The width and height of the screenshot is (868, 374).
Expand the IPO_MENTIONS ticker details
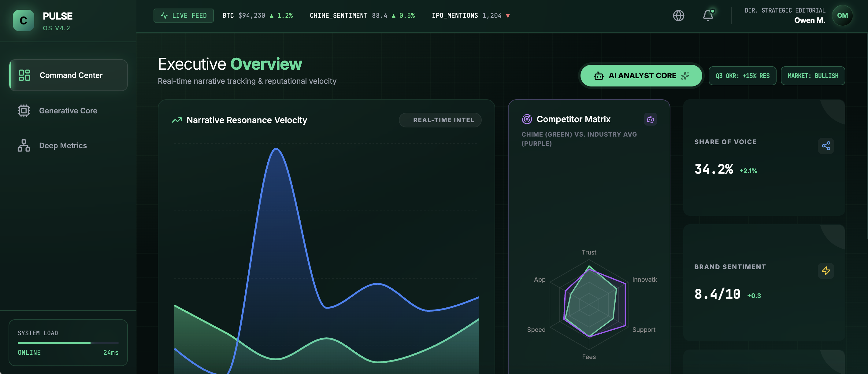pyautogui.click(x=471, y=15)
